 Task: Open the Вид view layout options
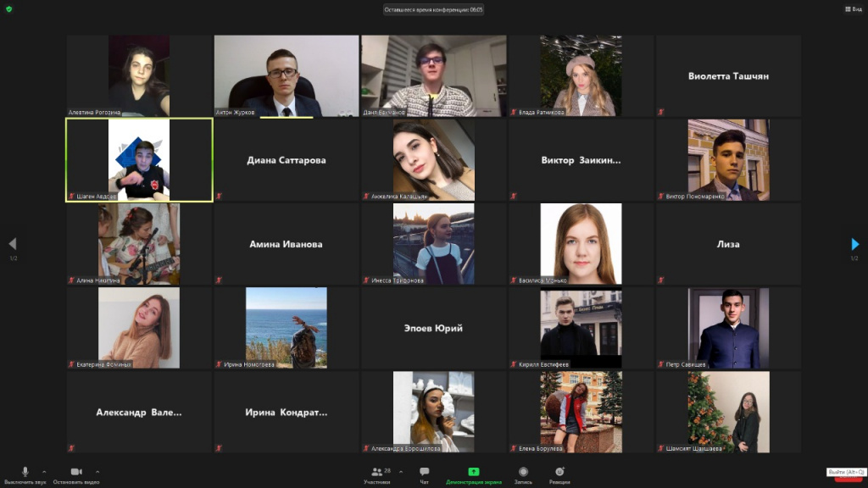(x=853, y=8)
